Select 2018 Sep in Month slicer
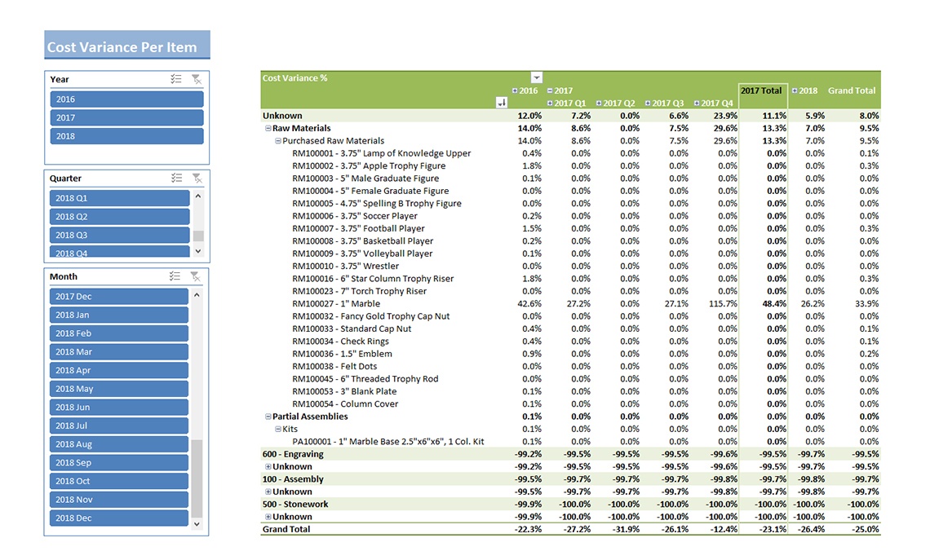The height and width of the screenshot is (560, 930). (118, 462)
